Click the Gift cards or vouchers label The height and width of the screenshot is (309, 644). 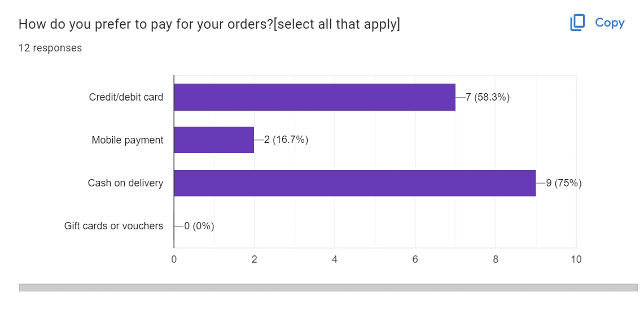click(114, 226)
